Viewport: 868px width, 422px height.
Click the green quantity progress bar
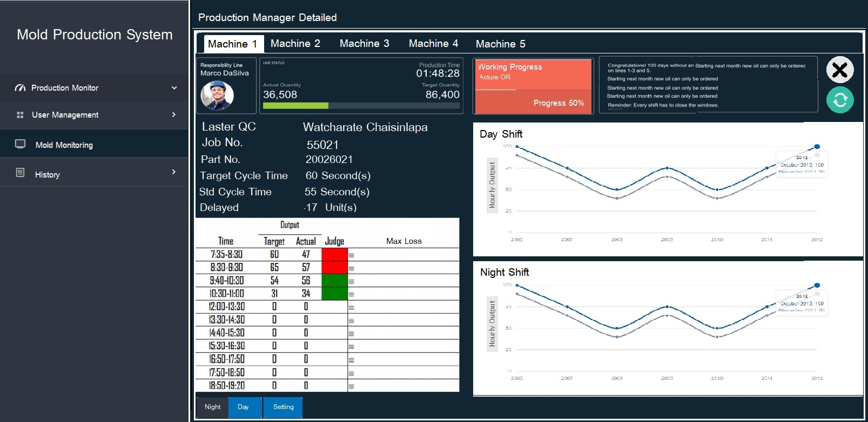click(295, 106)
